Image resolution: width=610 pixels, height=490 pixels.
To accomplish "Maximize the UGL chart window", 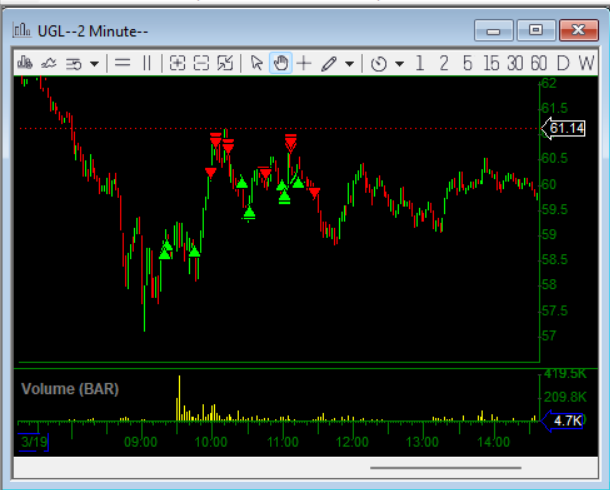I will (536, 30).
